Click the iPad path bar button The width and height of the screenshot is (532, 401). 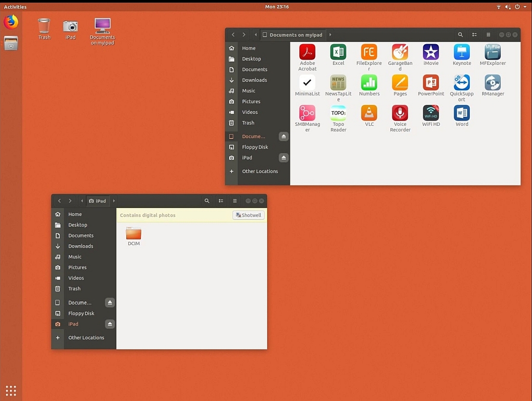[x=98, y=201]
